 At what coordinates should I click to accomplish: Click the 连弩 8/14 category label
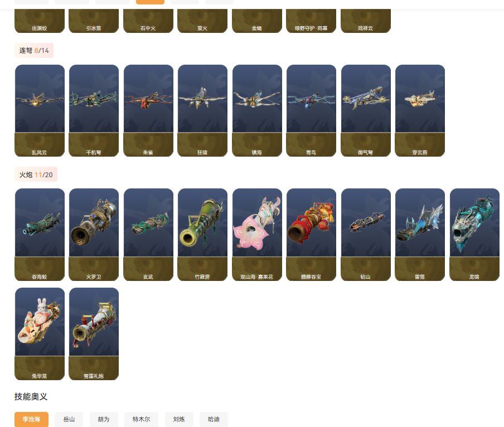[34, 50]
